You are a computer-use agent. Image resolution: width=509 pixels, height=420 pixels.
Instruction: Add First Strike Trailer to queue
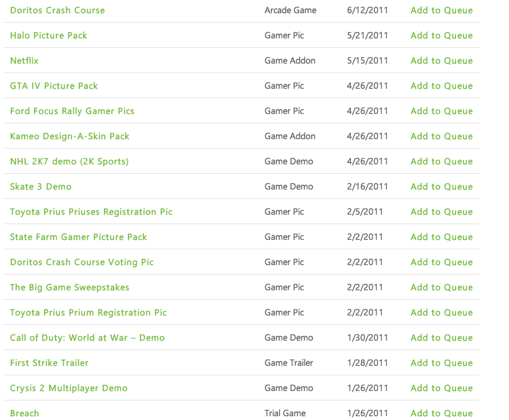coord(442,363)
